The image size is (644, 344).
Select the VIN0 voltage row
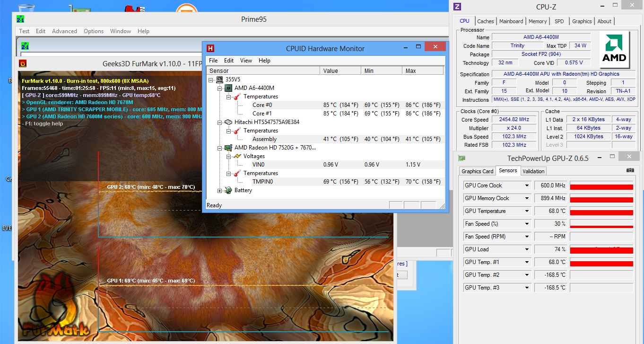point(326,165)
